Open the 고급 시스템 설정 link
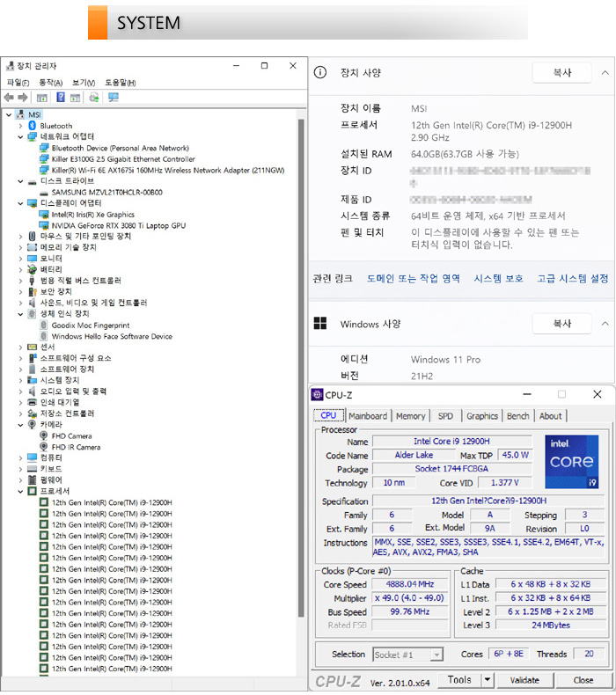The image size is (616, 695). click(573, 279)
